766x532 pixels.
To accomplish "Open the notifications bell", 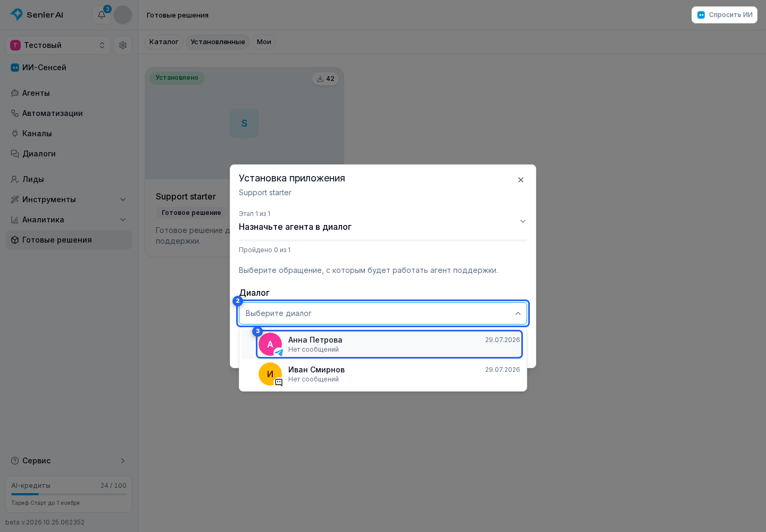I will coord(102,15).
